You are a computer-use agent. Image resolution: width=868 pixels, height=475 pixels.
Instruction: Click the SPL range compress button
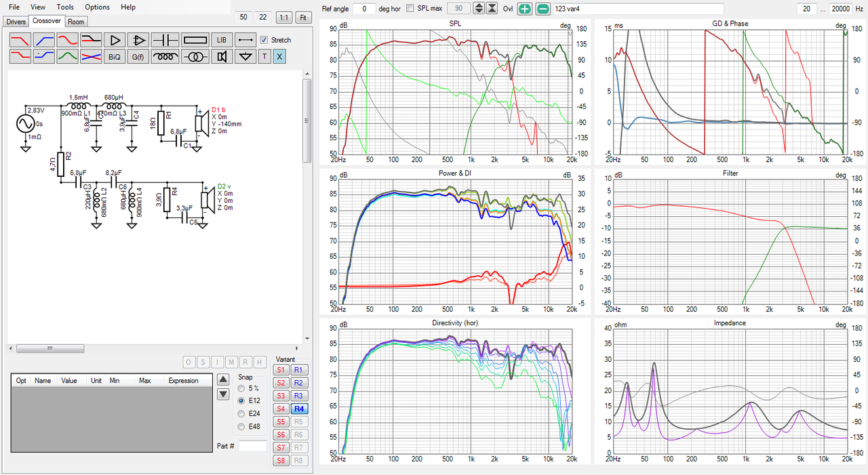pos(492,8)
